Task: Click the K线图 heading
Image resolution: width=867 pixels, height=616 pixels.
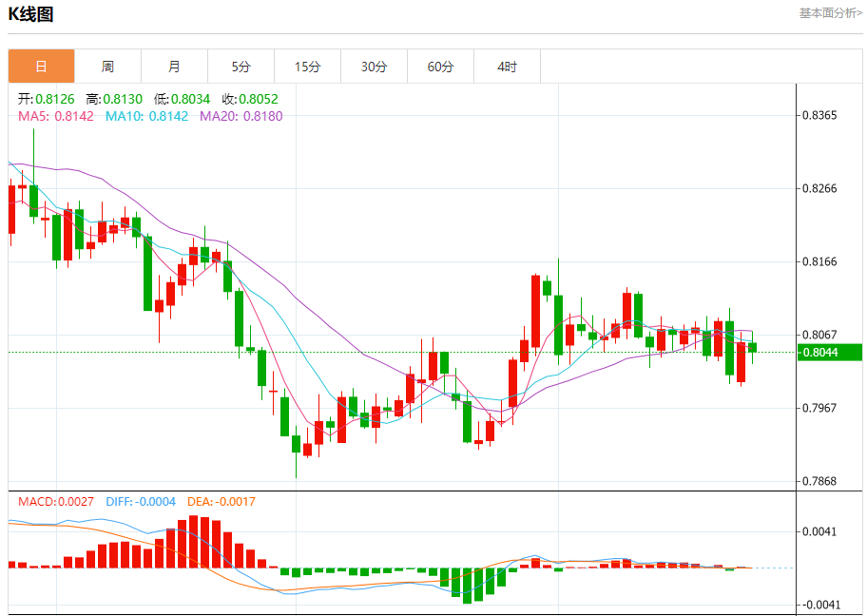Action: [x=31, y=14]
